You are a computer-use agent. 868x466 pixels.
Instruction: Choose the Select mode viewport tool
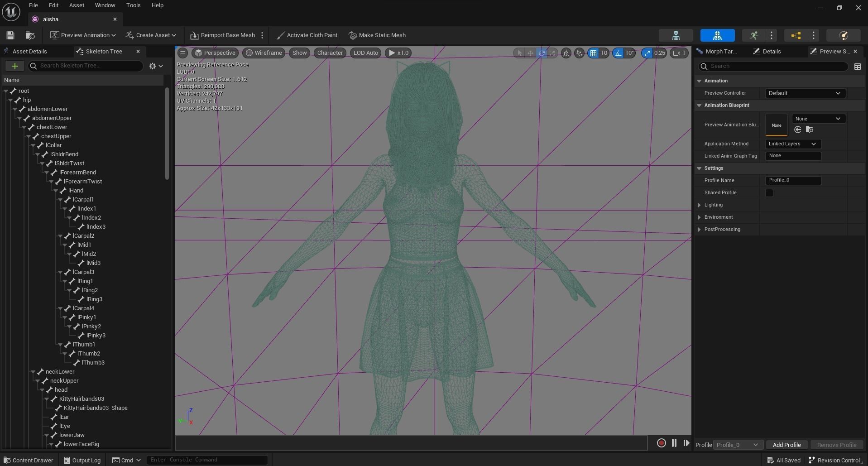point(519,53)
